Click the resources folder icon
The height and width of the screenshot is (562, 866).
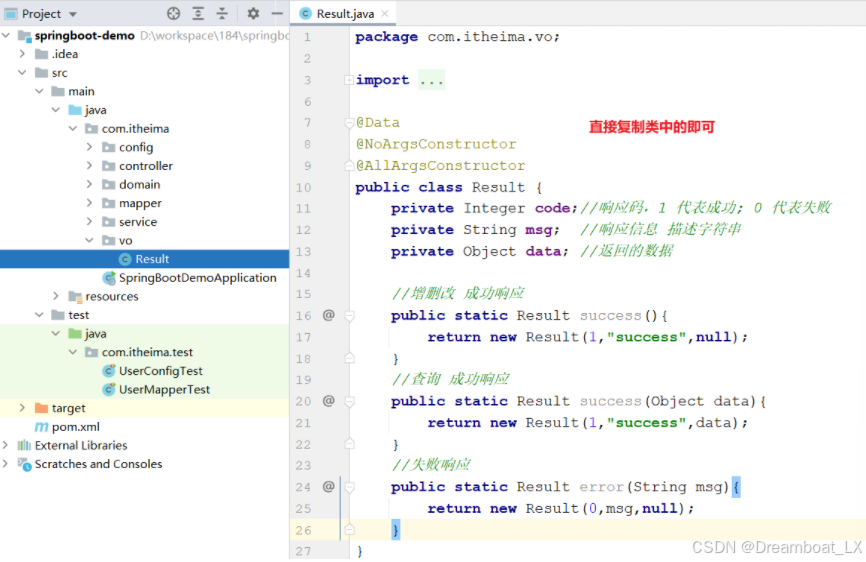pos(75,296)
